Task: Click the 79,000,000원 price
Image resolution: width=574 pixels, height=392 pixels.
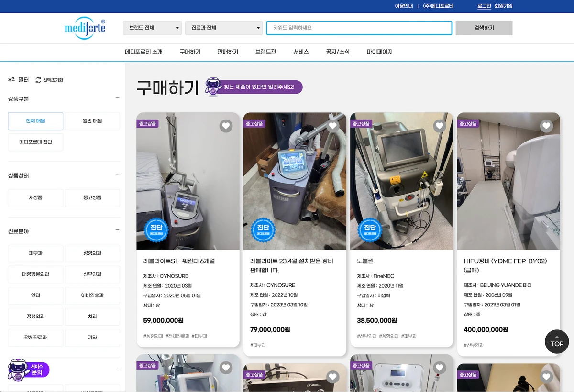Action: (270, 329)
